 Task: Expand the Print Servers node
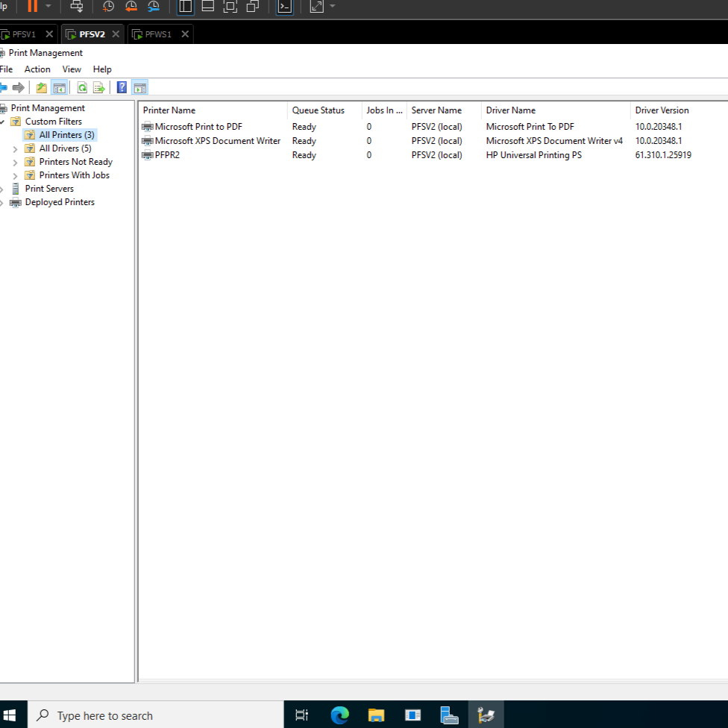tap(2, 188)
